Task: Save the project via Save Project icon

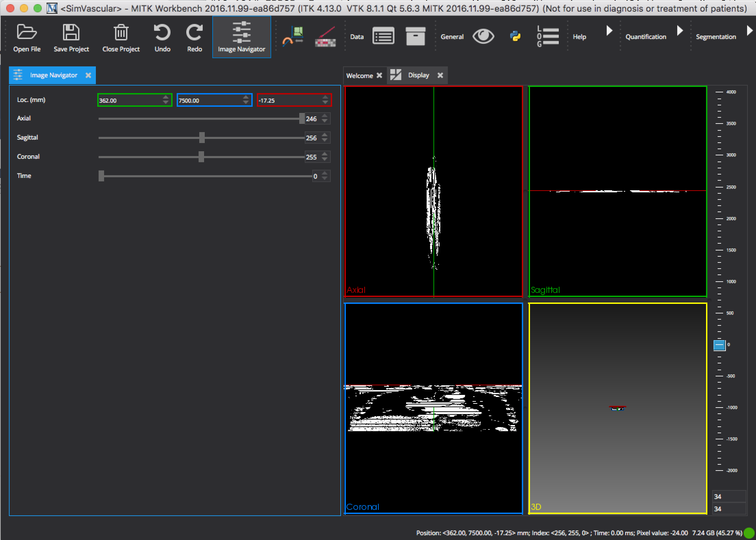Action: tap(71, 36)
